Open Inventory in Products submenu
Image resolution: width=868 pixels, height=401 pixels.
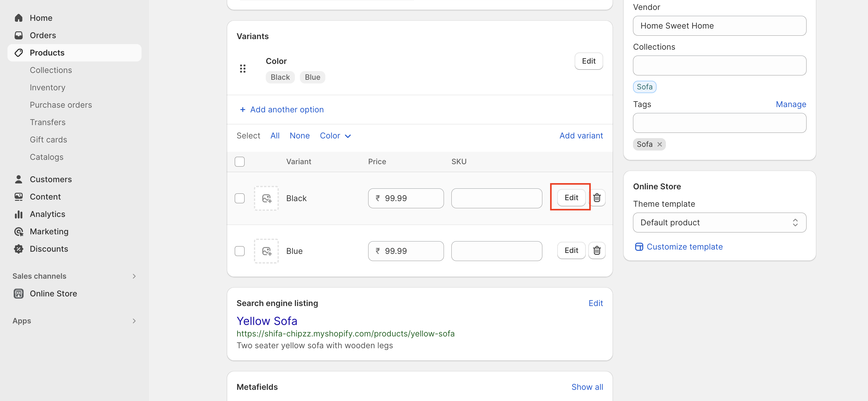click(x=47, y=87)
